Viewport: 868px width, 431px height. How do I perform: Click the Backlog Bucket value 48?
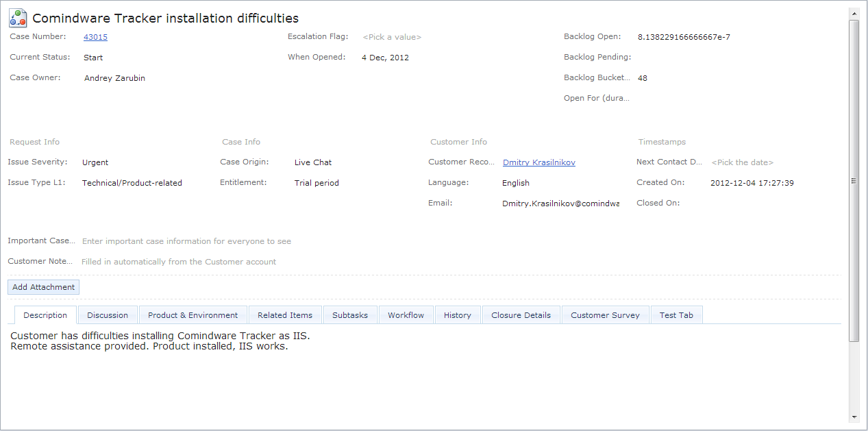(643, 78)
